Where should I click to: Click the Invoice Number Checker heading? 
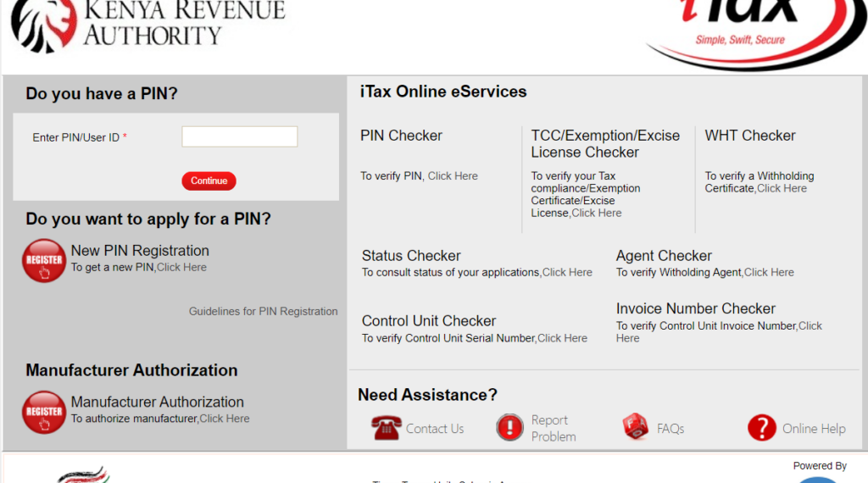[x=696, y=308]
